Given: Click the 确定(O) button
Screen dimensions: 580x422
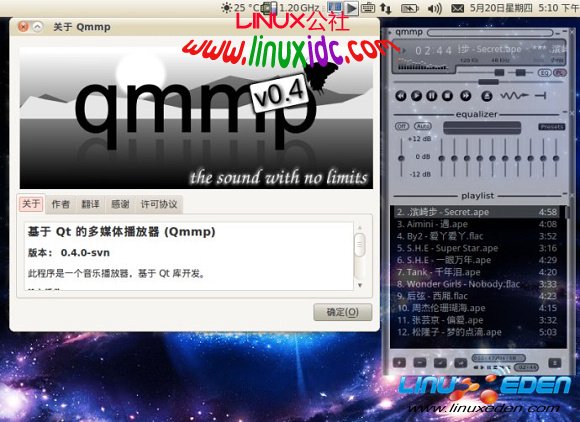Looking at the screenshot, I should [x=343, y=312].
